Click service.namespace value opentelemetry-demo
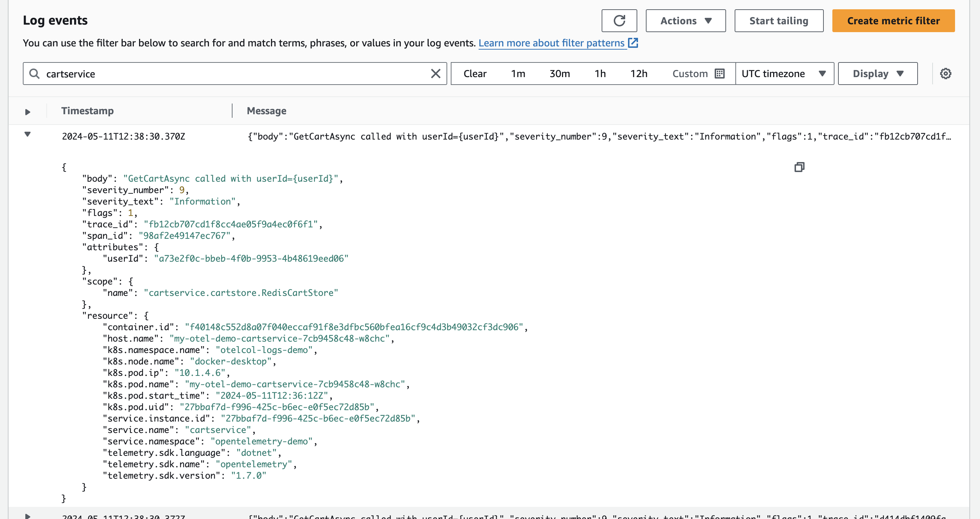The image size is (980, 519). coord(261,441)
